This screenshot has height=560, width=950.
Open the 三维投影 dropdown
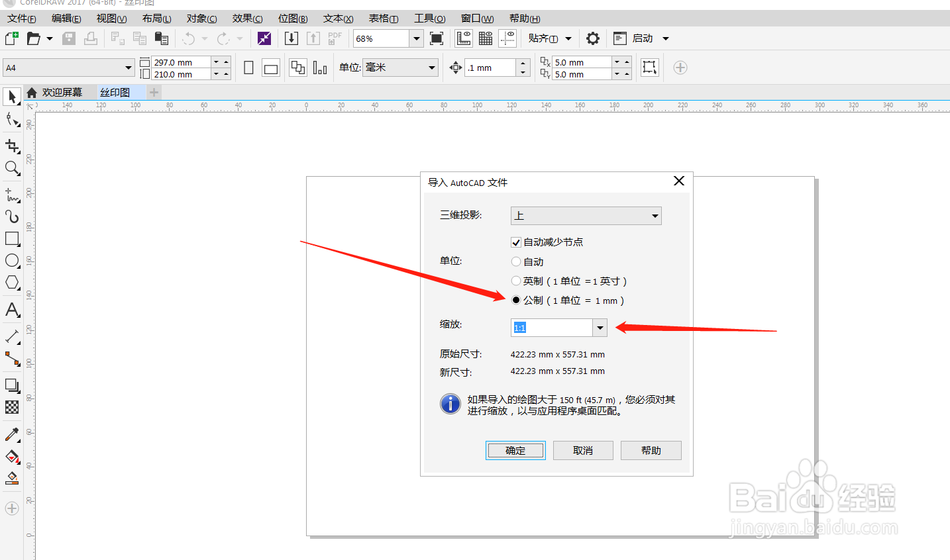(586, 216)
